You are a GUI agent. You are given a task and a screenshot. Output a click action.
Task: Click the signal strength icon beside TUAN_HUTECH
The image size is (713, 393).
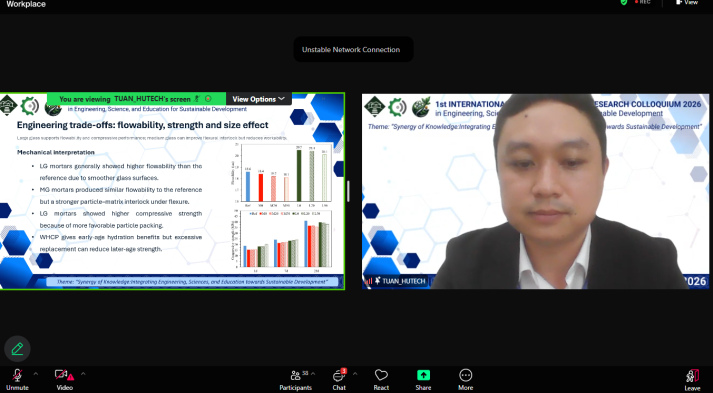(x=368, y=281)
